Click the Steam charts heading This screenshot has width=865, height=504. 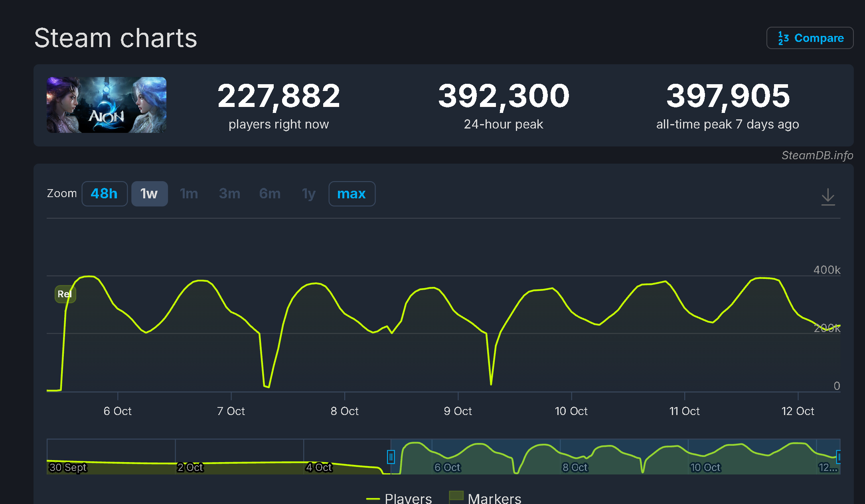click(116, 38)
